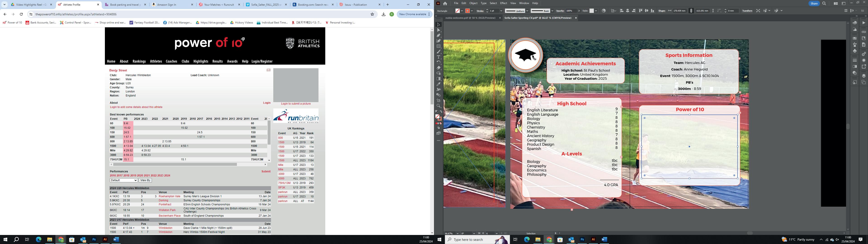Select the Type tool in Illustrator
The image size is (868, 244).
[x=438, y=57]
